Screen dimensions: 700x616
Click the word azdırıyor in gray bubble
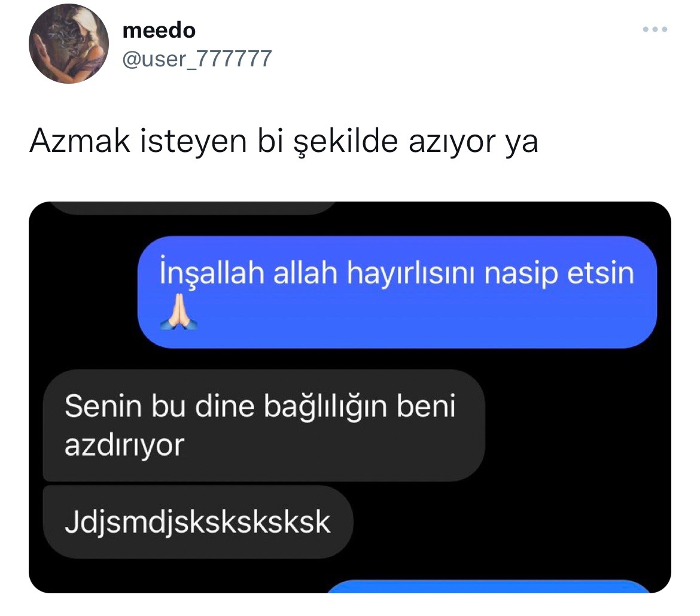pos(124,446)
